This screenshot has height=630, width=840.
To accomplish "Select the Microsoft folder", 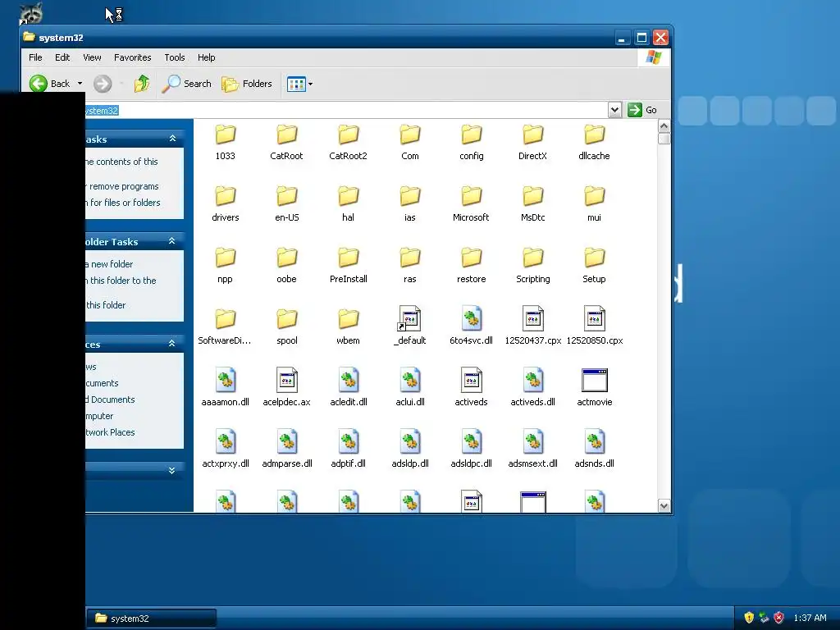I will pos(472,204).
